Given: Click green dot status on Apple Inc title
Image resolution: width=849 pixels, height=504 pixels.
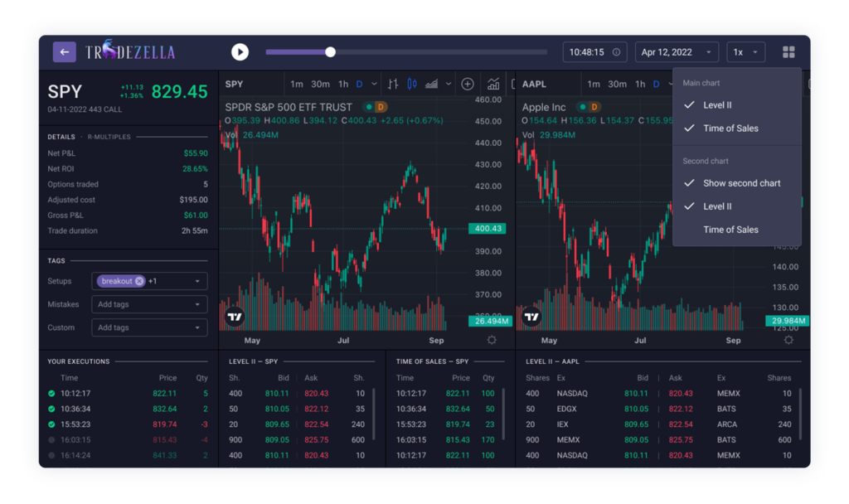Looking at the screenshot, I should coord(583,107).
